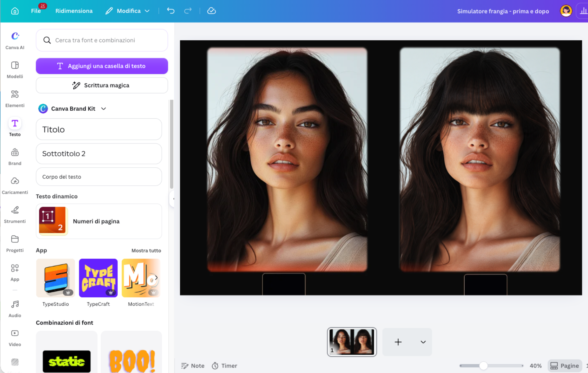Image resolution: width=588 pixels, height=373 pixels.
Task: Open the File menu
Action: pos(36,11)
